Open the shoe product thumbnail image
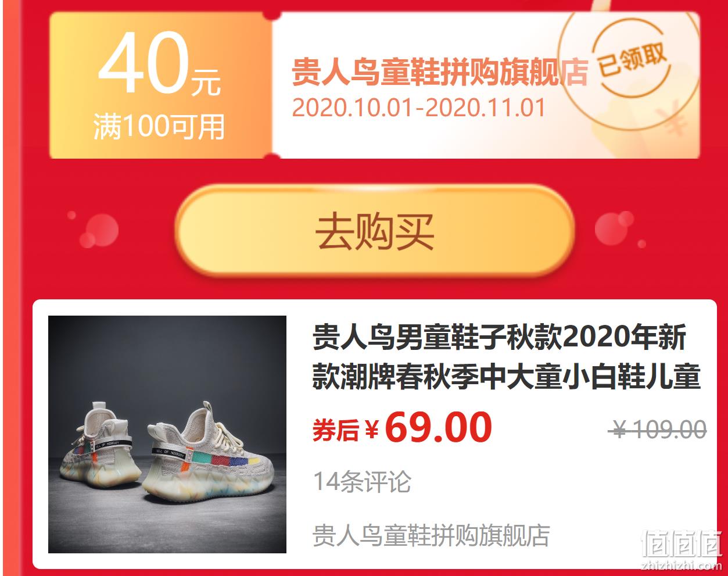 click(x=167, y=434)
